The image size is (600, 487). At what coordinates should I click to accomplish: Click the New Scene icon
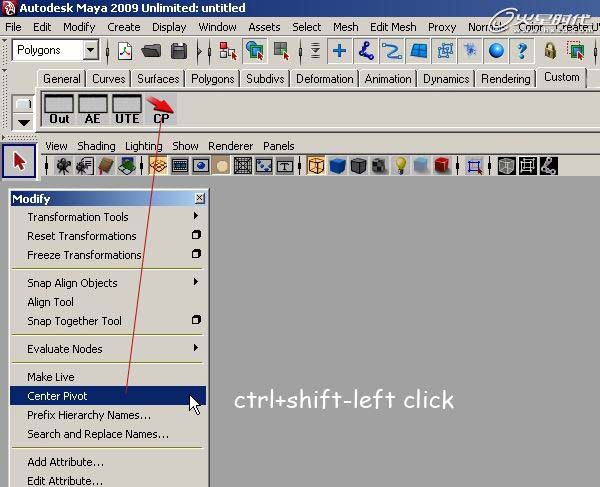[125, 51]
